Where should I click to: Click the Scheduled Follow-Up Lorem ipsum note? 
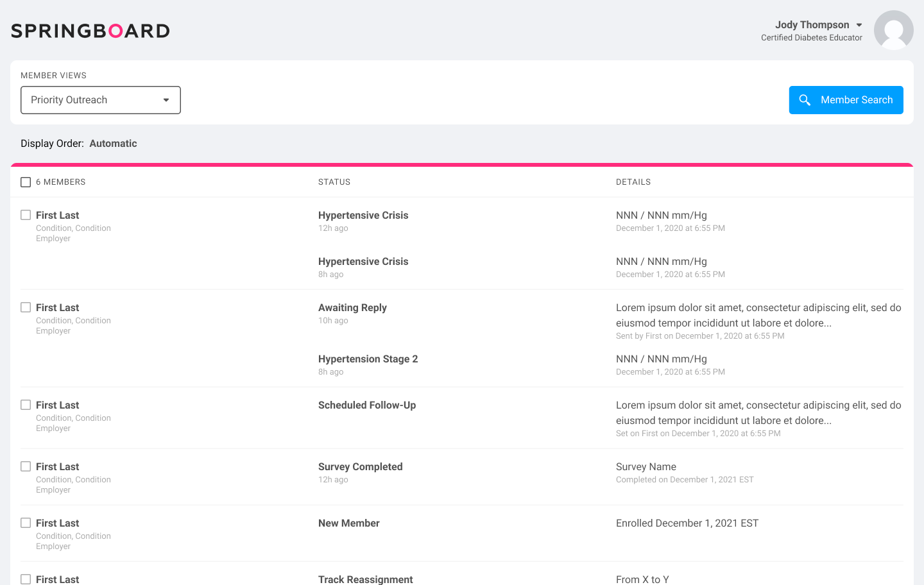(758, 413)
